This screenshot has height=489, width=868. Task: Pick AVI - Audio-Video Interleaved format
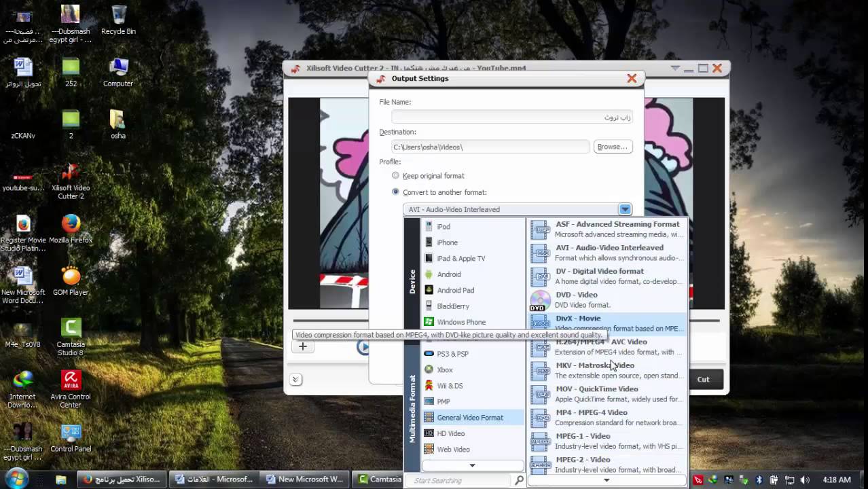[608, 253]
